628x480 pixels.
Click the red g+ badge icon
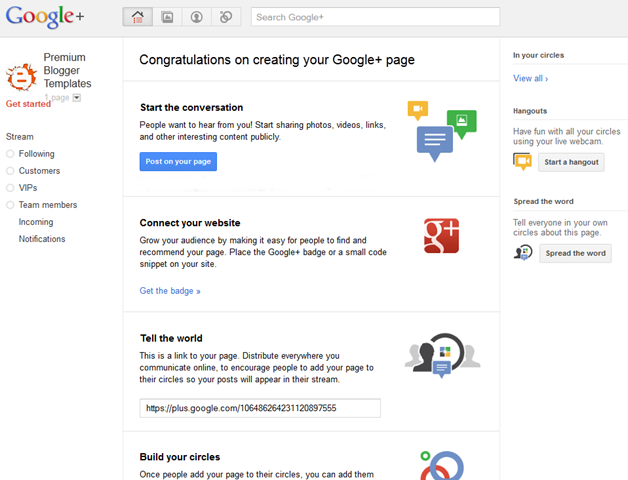(441, 236)
